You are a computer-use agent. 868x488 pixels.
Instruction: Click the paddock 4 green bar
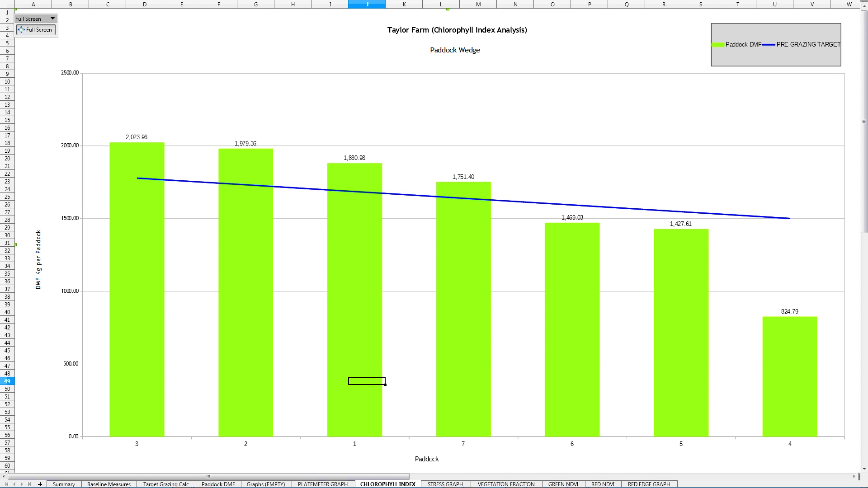click(x=789, y=377)
